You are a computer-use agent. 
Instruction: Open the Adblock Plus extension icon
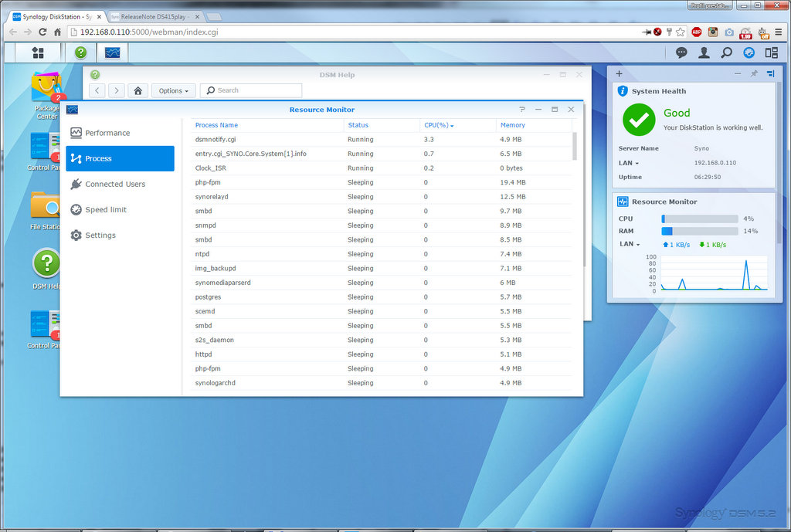pos(697,32)
